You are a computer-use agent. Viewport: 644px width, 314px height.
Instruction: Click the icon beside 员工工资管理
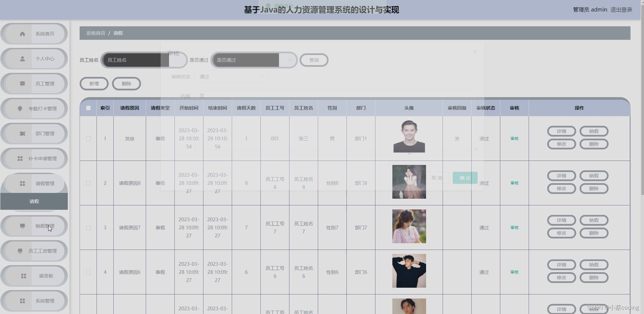pyautogui.click(x=20, y=251)
